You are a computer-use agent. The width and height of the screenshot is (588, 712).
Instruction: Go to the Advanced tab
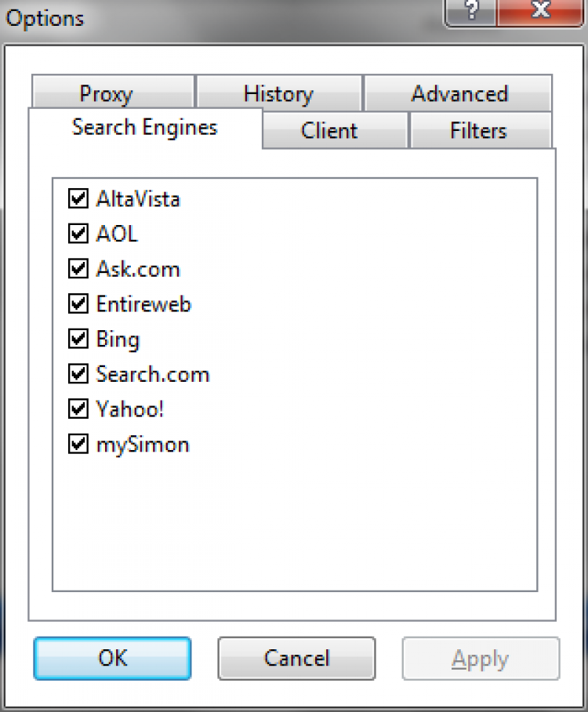coord(459,94)
